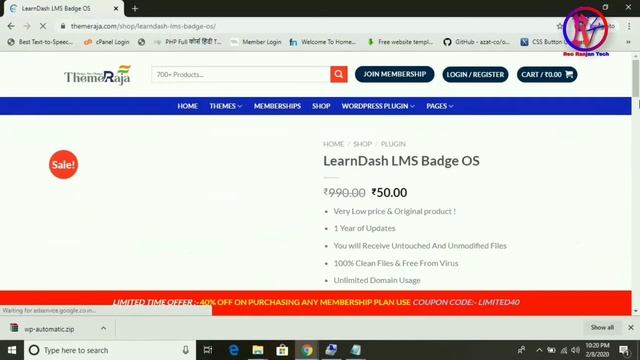Click the PLUGIN breadcrumb link
Image resolution: width=640 pixels, height=360 pixels.
[393, 144]
